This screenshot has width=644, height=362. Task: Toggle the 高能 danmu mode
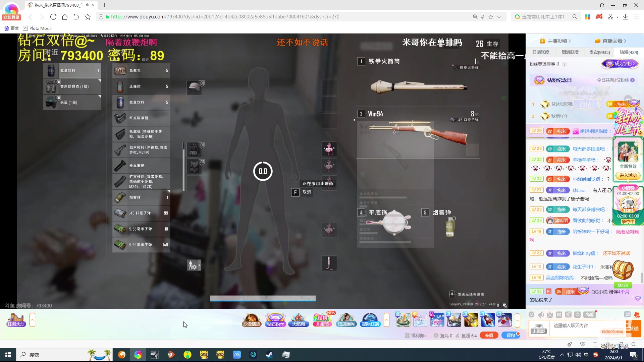589,315
